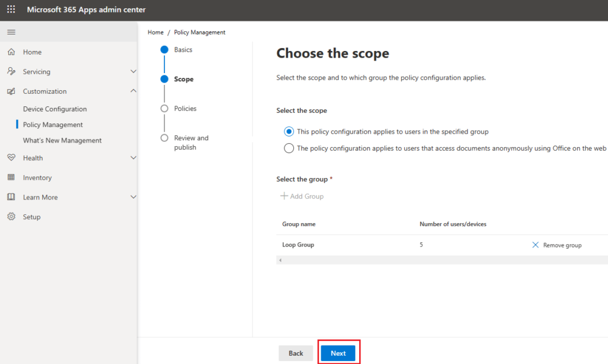Go to the Basics wizard step
The width and height of the screenshot is (608, 364).
[x=183, y=50]
